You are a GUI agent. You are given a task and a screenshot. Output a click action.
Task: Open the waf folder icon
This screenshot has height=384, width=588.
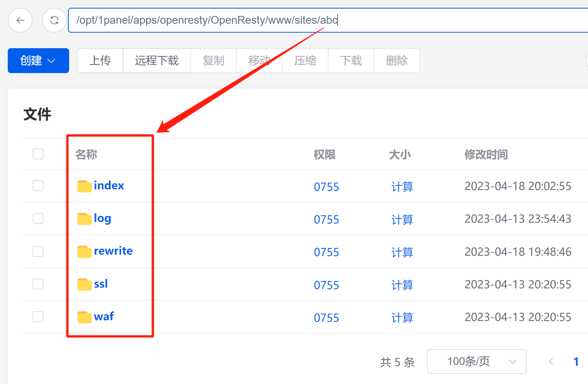click(x=84, y=317)
